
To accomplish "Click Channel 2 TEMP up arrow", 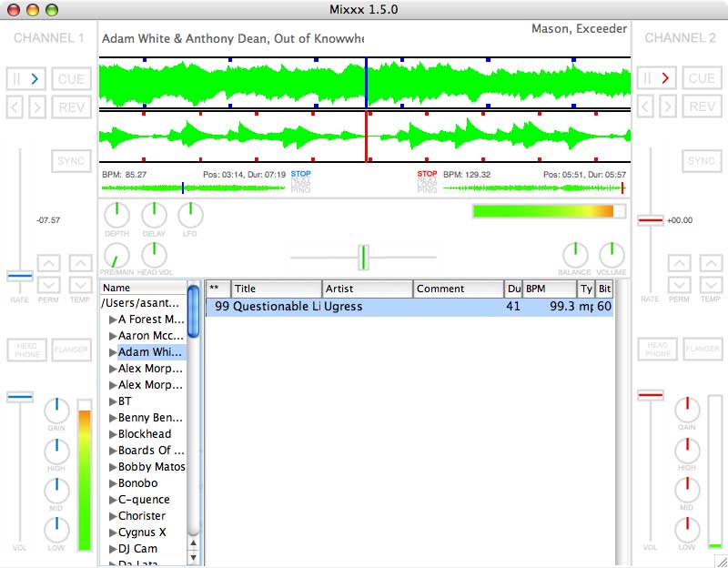I will [x=711, y=263].
